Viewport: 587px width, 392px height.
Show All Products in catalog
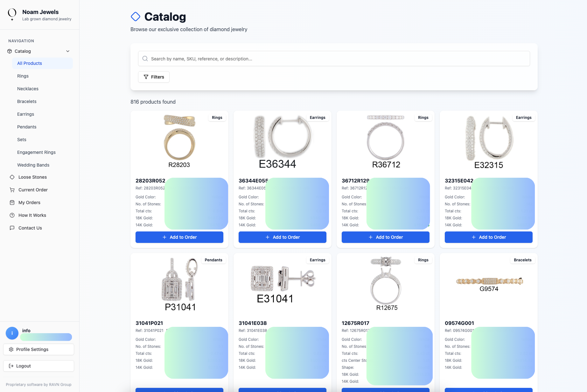(30, 63)
